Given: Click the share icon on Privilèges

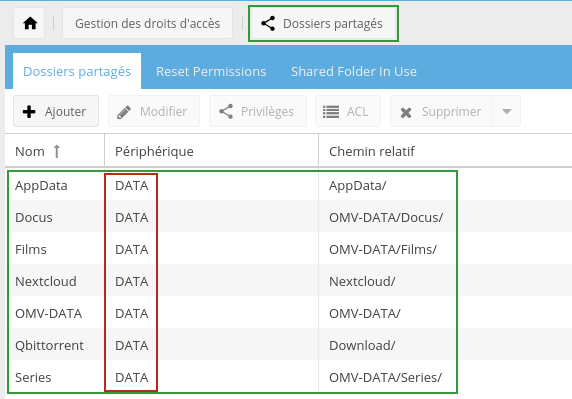Looking at the screenshot, I should (x=226, y=112).
